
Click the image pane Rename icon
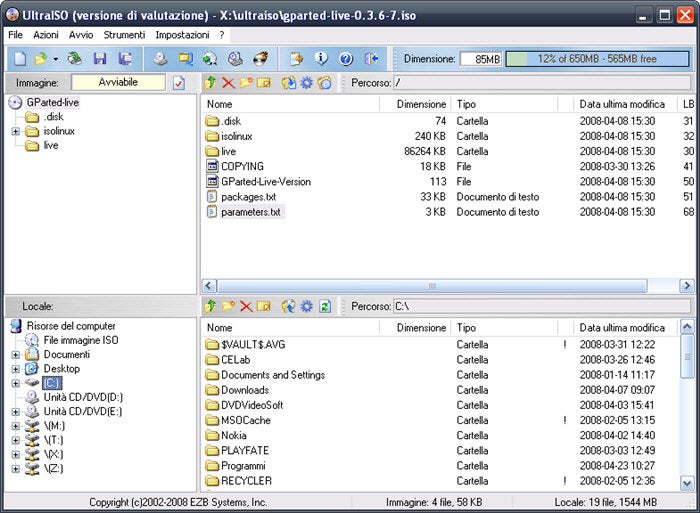264,83
